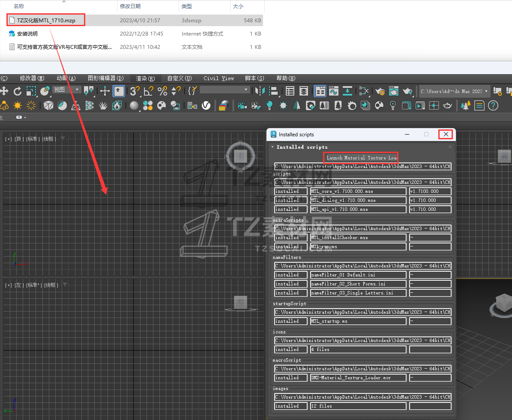Open the 图形编辑器(D) menu
This screenshot has height=420, width=512.
point(106,78)
